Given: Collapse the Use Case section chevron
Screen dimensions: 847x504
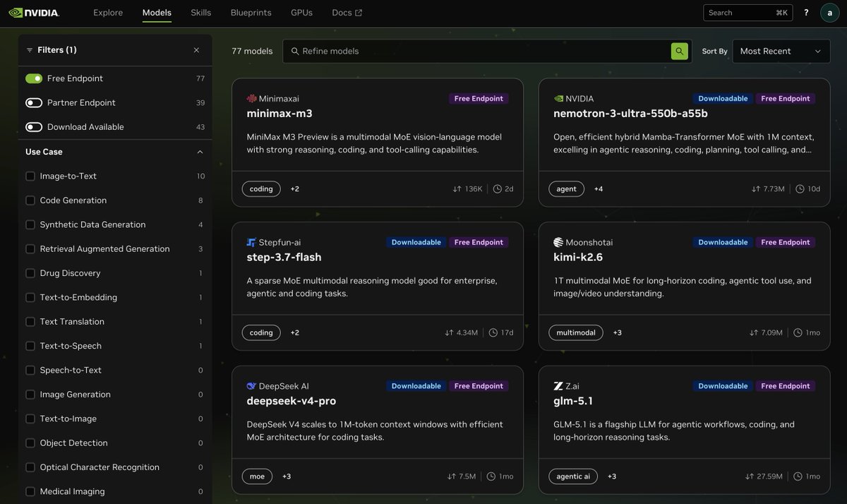Looking at the screenshot, I should coord(200,152).
